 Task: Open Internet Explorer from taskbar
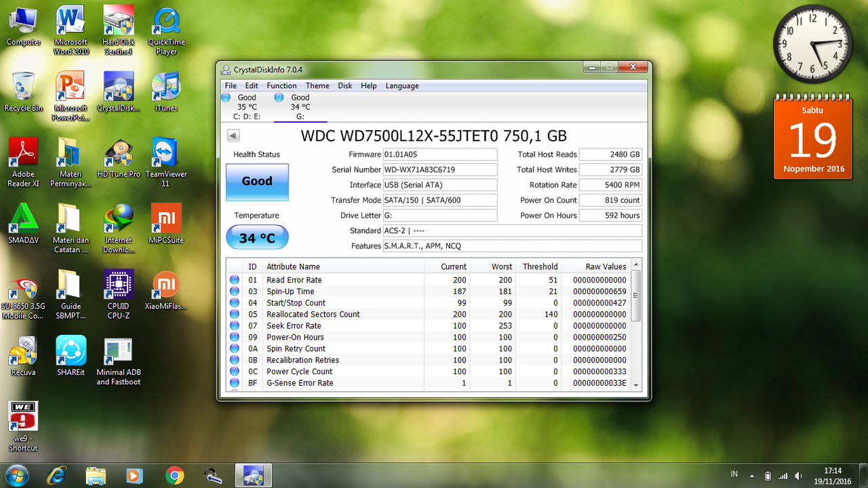click(x=56, y=476)
